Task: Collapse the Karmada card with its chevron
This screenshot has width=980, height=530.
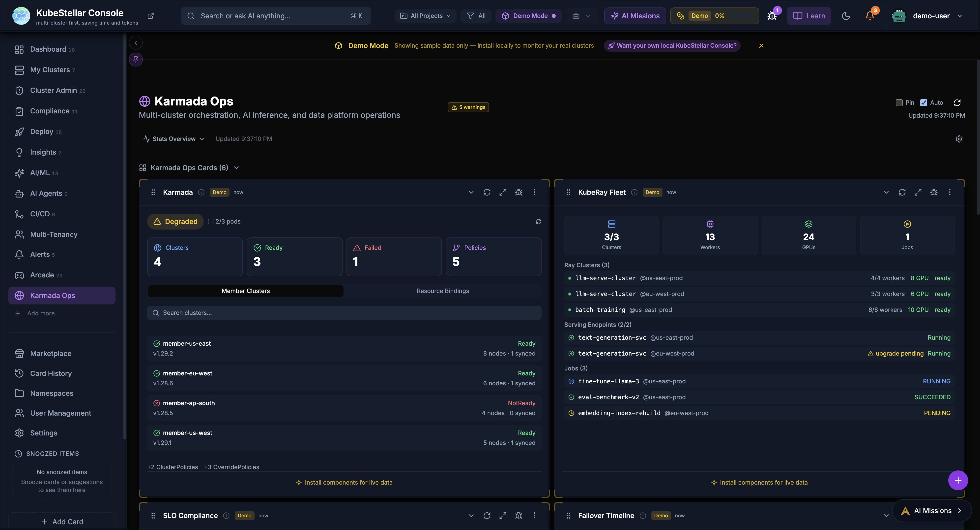Action: pyautogui.click(x=471, y=192)
